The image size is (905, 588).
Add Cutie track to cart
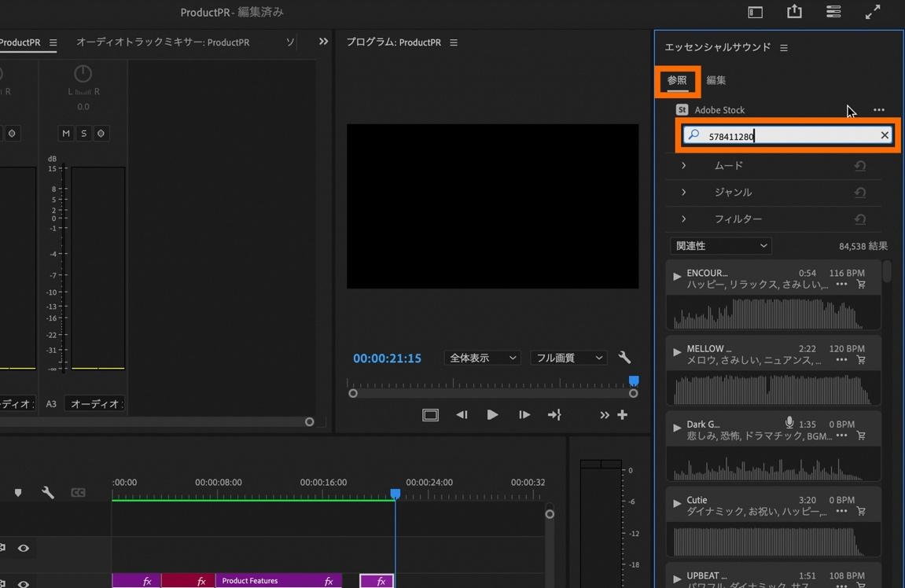pos(861,511)
